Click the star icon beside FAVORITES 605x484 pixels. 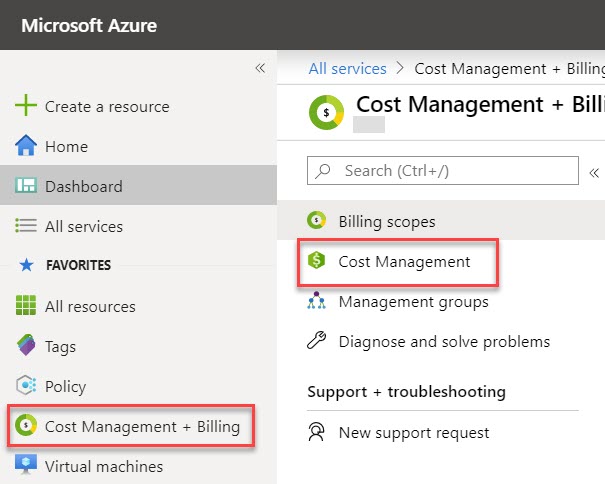[x=26, y=266]
